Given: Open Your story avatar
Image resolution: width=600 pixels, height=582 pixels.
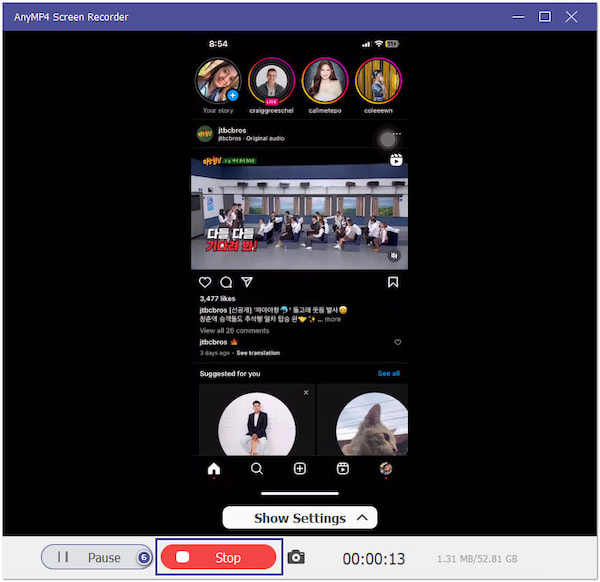Looking at the screenshot, I should tap(218, 80).
